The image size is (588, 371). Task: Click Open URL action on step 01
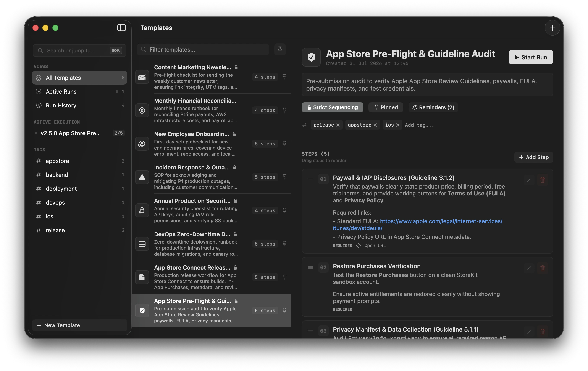tap(371, 246)
